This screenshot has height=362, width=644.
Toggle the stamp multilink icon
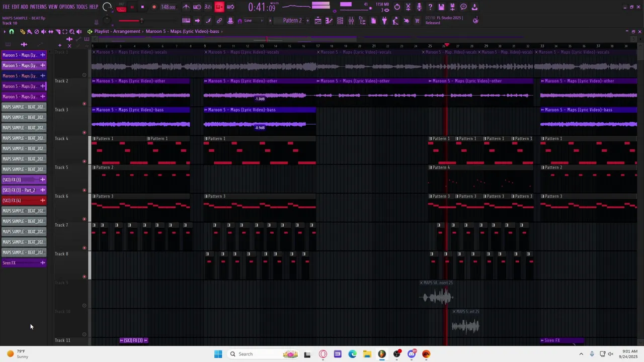(x=230, y=21)
